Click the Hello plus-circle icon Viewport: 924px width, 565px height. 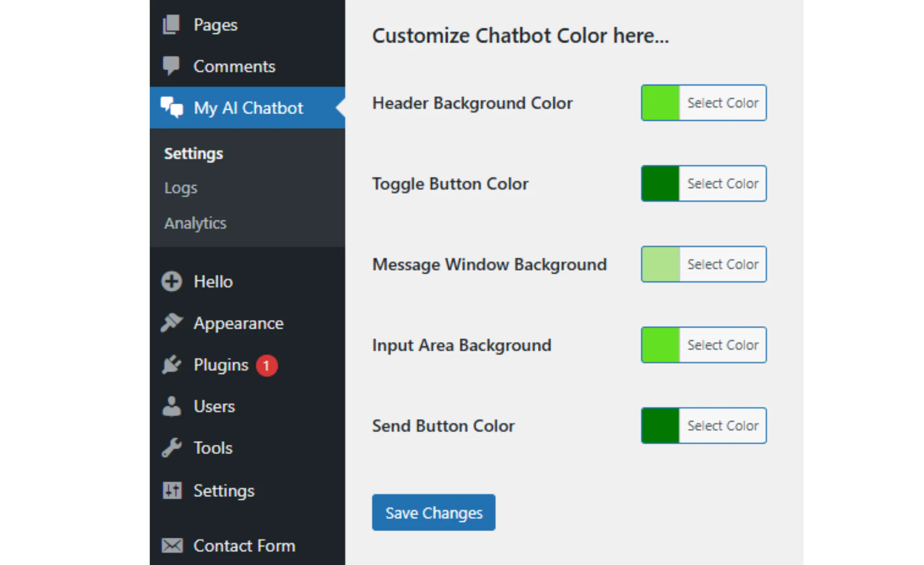[x=171, y=281]
